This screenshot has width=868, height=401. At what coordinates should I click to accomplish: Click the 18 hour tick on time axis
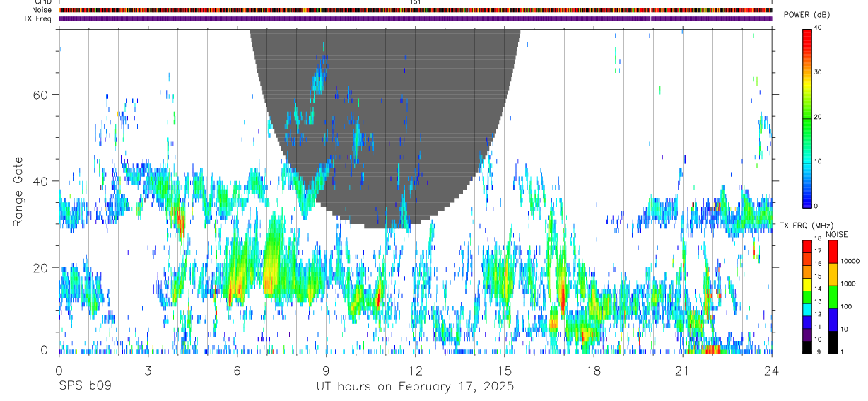(594, 371)
